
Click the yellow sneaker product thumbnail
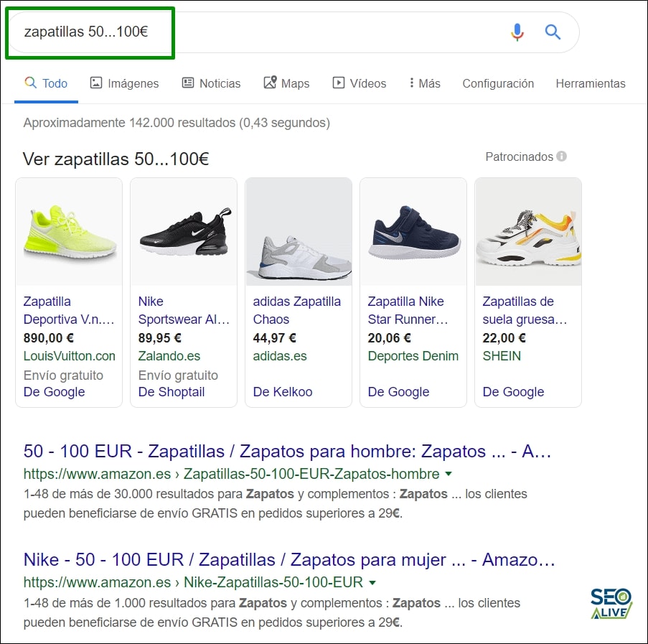point(68,231)
